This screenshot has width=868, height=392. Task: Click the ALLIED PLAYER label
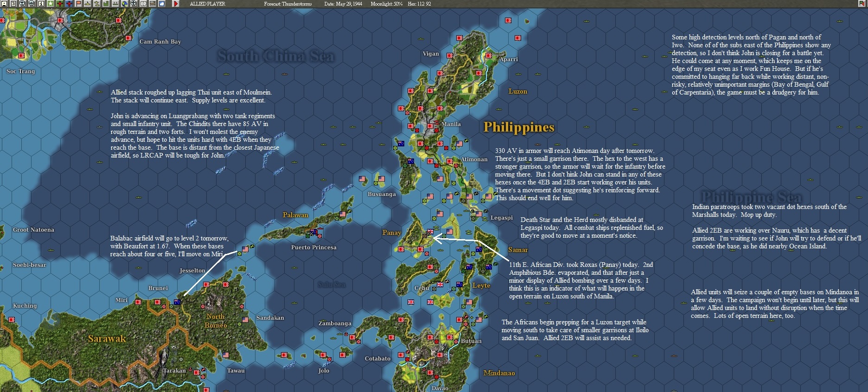[208, 4]
